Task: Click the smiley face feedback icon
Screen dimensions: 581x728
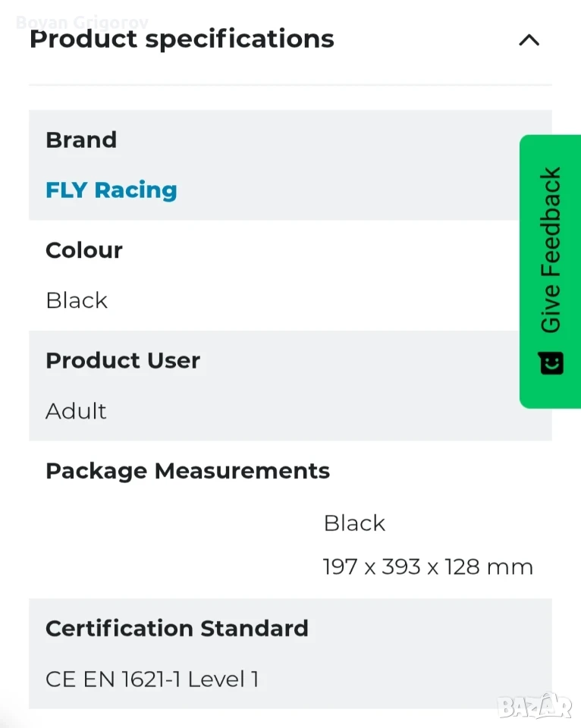Action: 551,362
